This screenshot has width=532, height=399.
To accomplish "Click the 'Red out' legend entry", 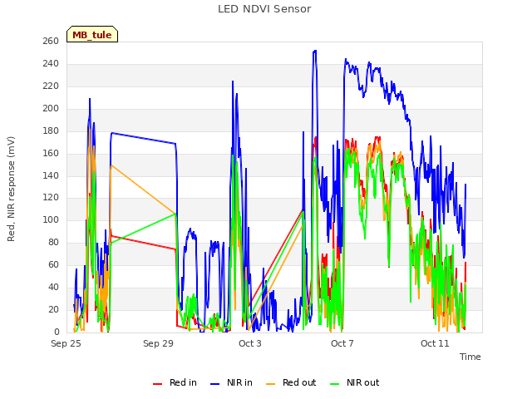I will (x=291, y=382).
